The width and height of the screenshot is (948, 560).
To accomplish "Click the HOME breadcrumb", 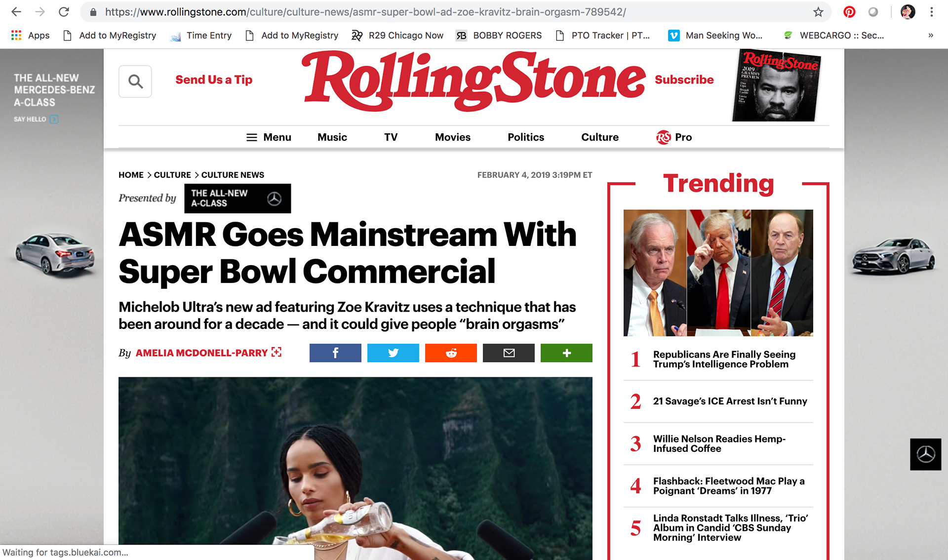I will tap(131, 175).
